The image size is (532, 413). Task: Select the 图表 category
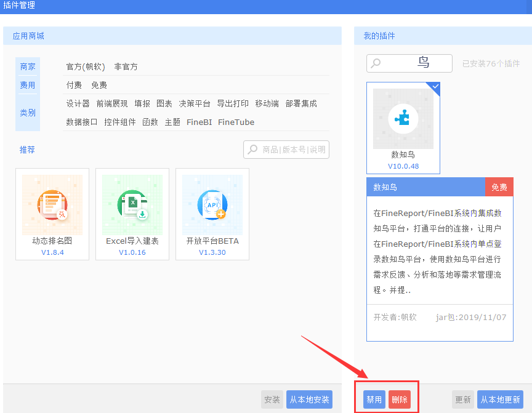point(164,103)
